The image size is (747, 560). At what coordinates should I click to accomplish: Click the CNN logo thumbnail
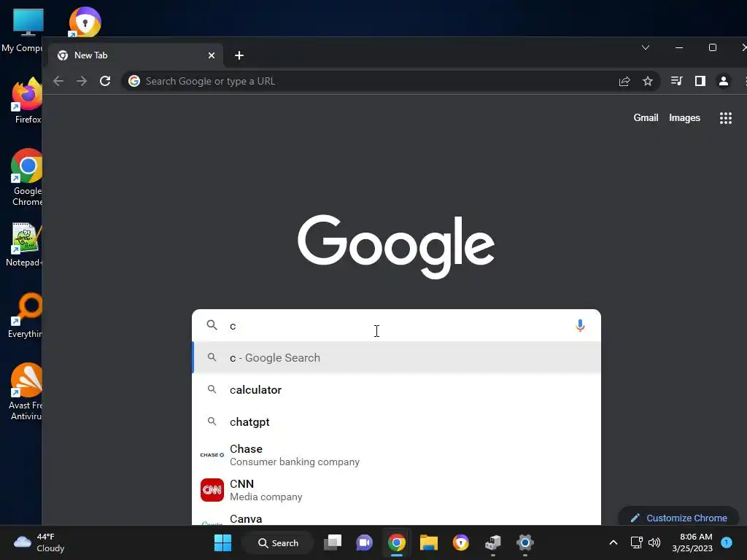pos(212,490)
